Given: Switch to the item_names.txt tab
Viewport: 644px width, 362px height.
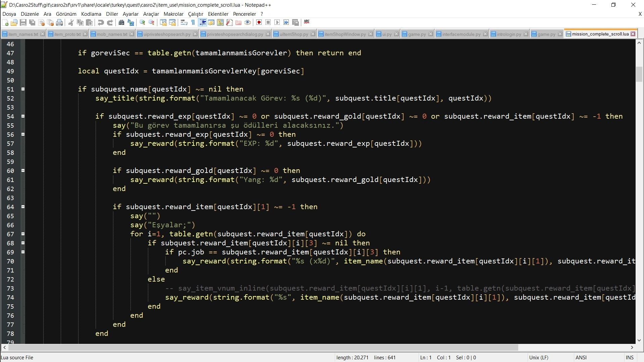Looking at the screenshot, I should coord(23,34).
